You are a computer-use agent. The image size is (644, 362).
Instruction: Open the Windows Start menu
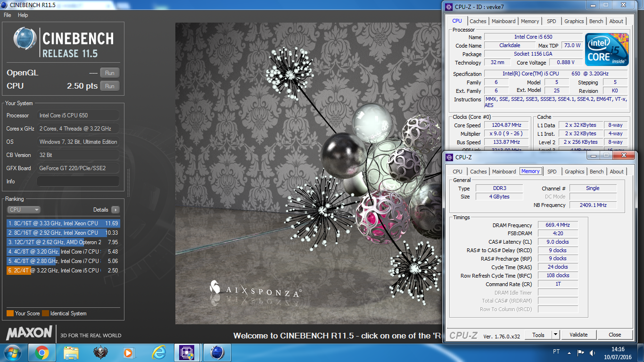pyautogui.click(x=13, y=353)
